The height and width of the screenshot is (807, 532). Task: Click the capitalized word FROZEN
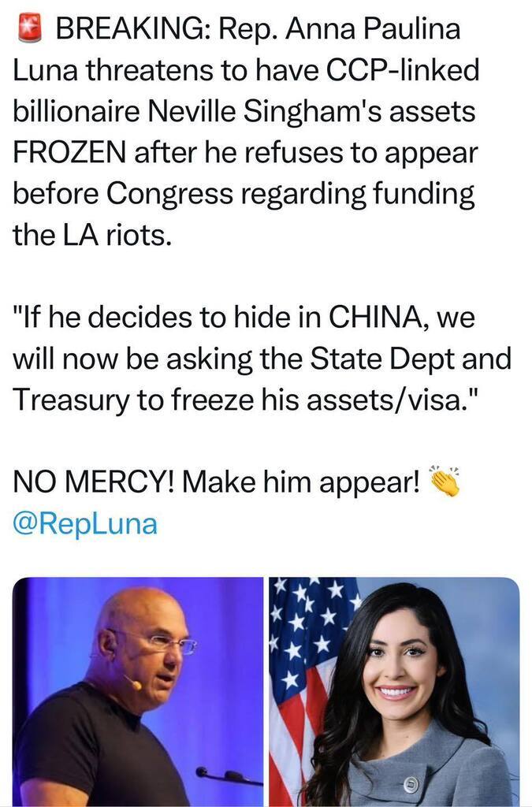pyautogui.click(x=70, y=153)
